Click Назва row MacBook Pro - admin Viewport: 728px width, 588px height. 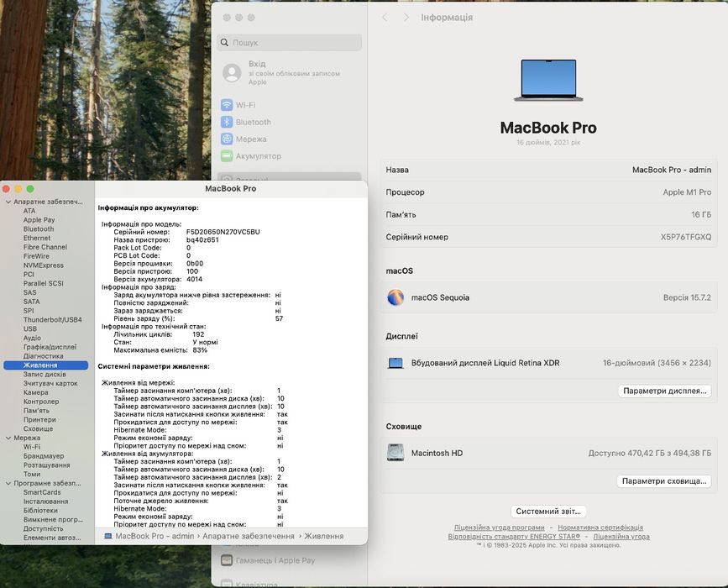pyautogui.click(x=548, y=170)
